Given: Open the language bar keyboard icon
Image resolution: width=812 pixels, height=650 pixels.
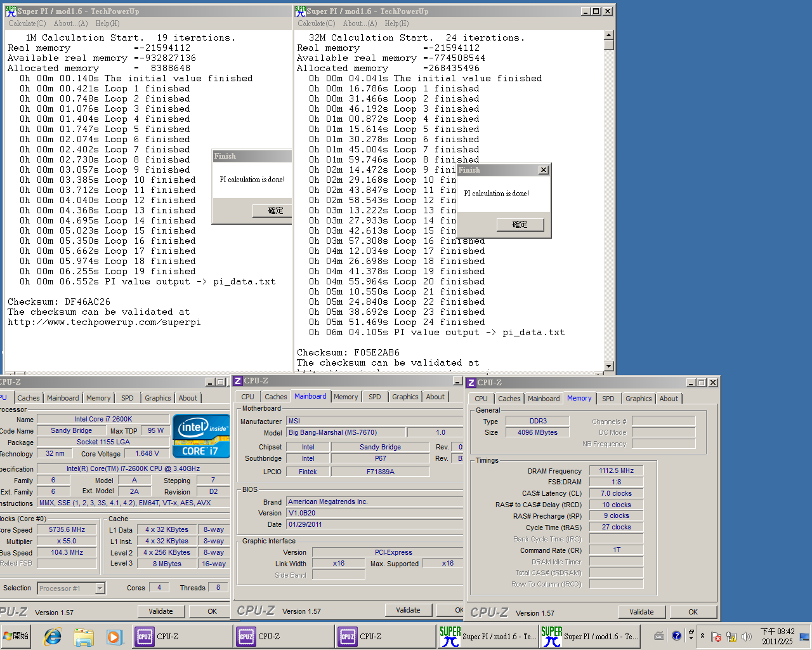Looking at the screenshot, I should [659, 635].
